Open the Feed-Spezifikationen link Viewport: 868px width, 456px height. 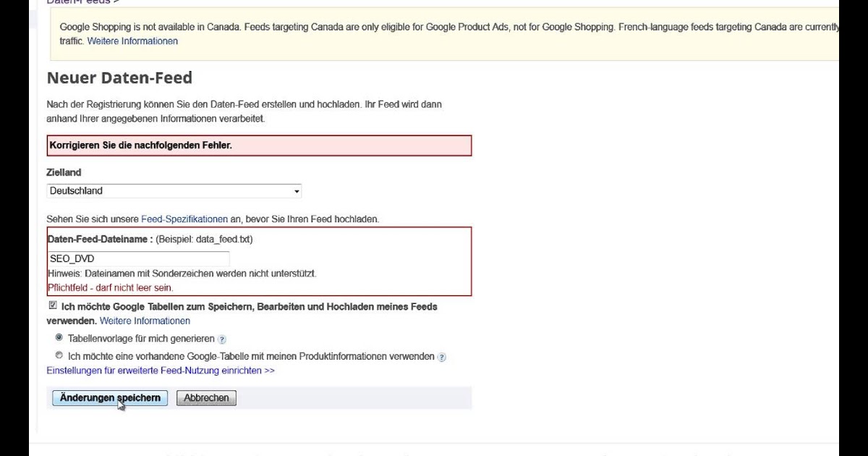point(190,219)
